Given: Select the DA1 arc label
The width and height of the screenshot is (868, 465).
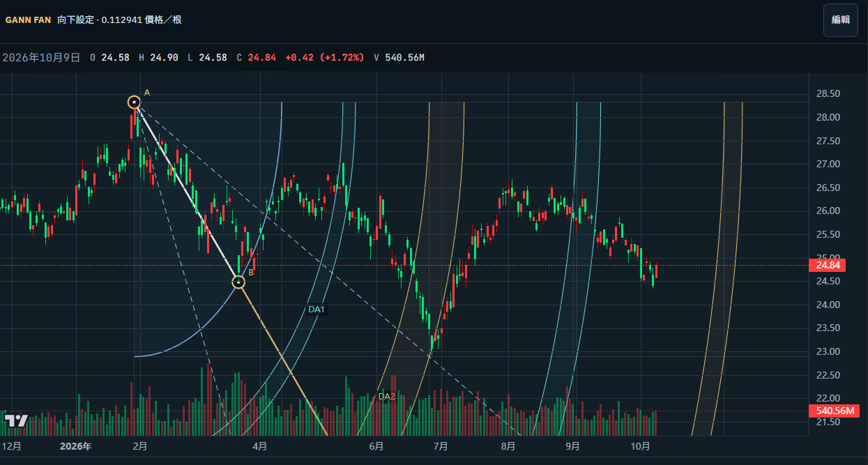Looking at the screenshot, I should click(x=317, y=310).
